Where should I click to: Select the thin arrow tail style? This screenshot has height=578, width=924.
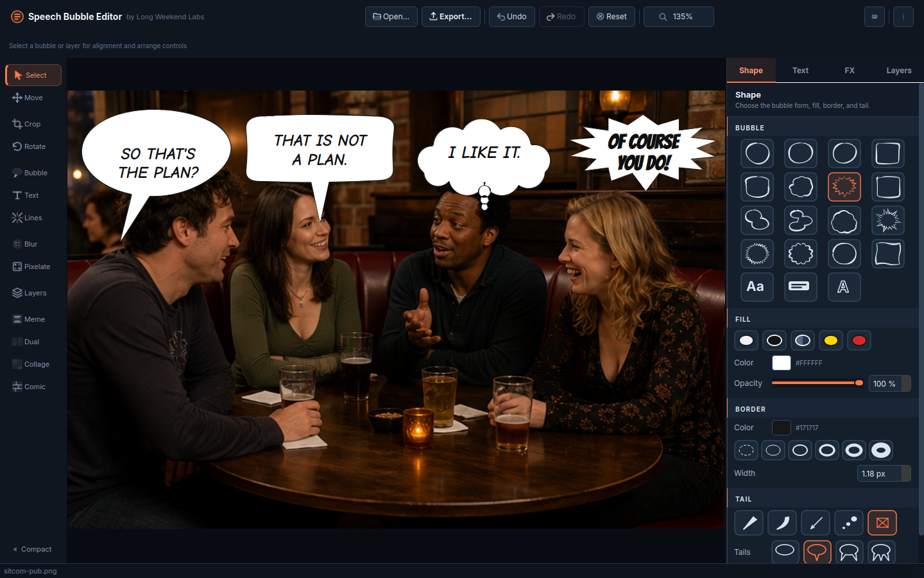pos(816,523)
